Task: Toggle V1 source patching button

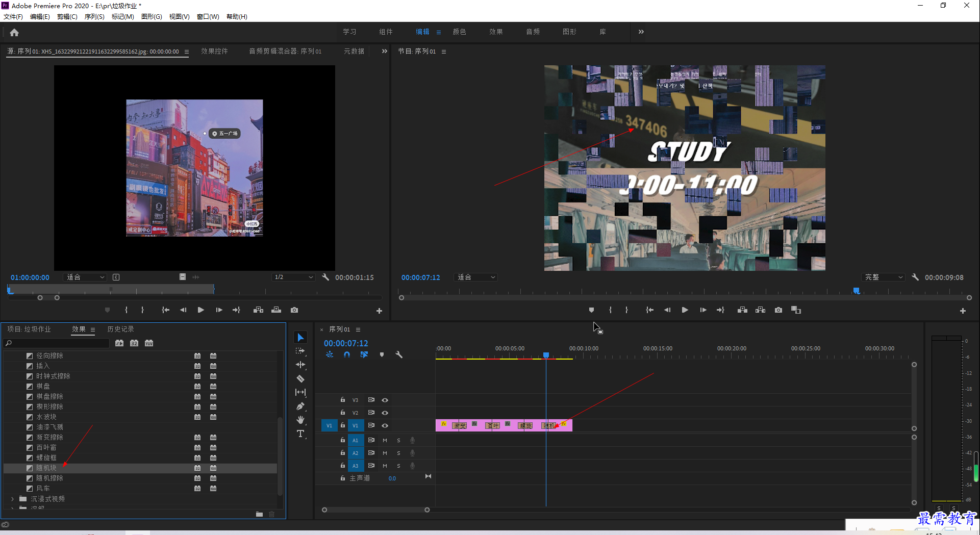Action: tap(329, 425)
